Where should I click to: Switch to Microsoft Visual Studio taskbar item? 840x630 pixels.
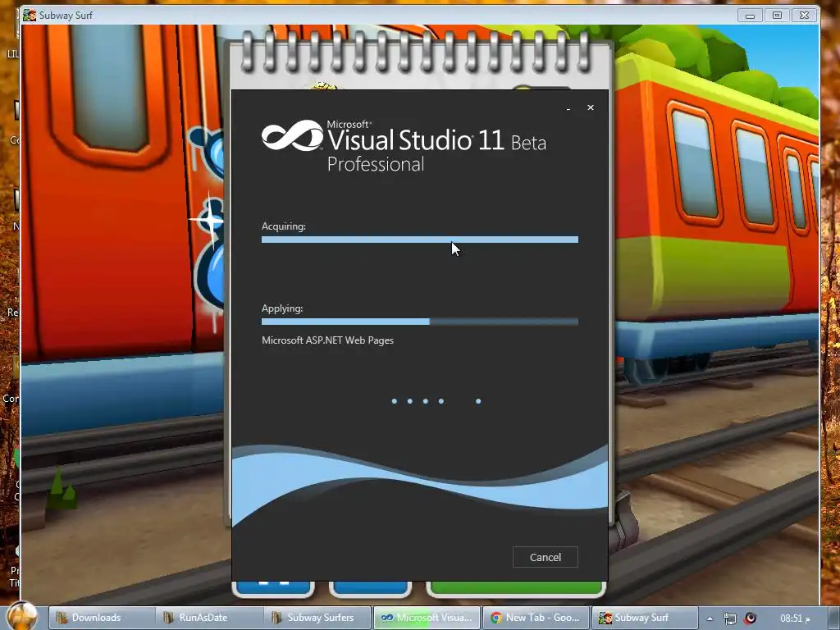pos(427,618)
